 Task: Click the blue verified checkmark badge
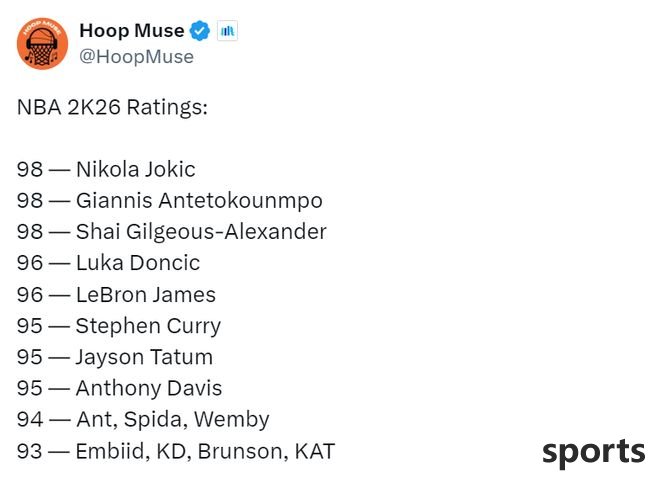(200, 31)
